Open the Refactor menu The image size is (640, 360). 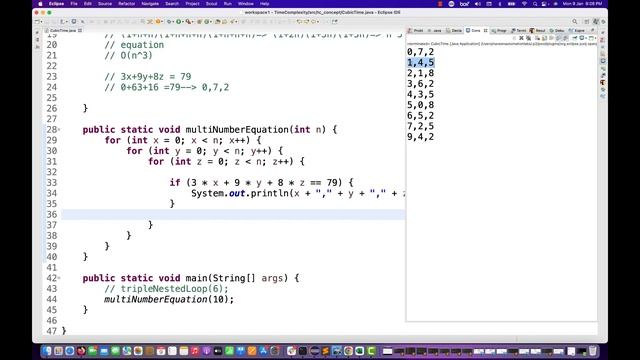pos(127,4)
